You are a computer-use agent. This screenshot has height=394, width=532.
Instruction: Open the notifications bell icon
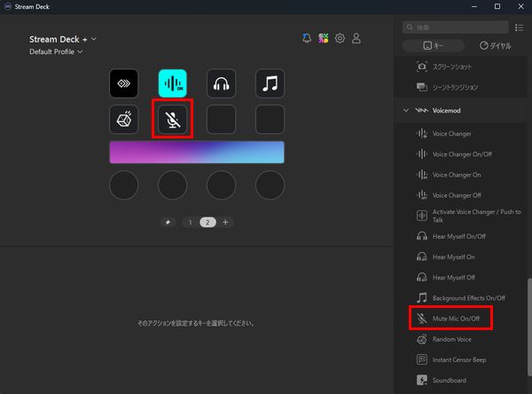click(307, 38)
